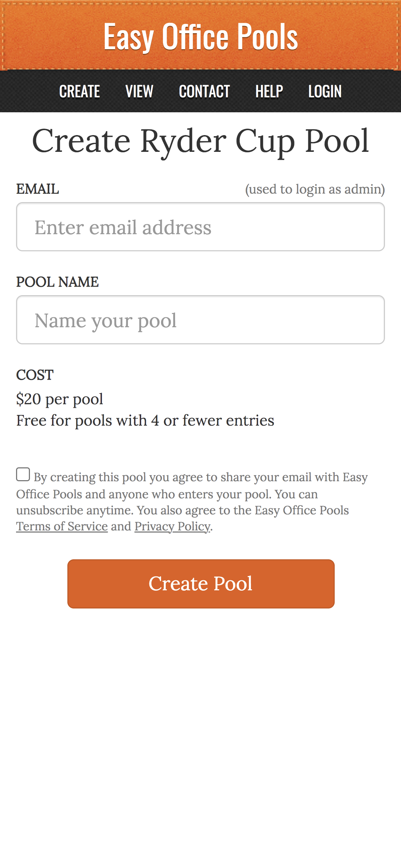
Task: Click LOGIN in the navigation bar
Action: coord(325,91)
